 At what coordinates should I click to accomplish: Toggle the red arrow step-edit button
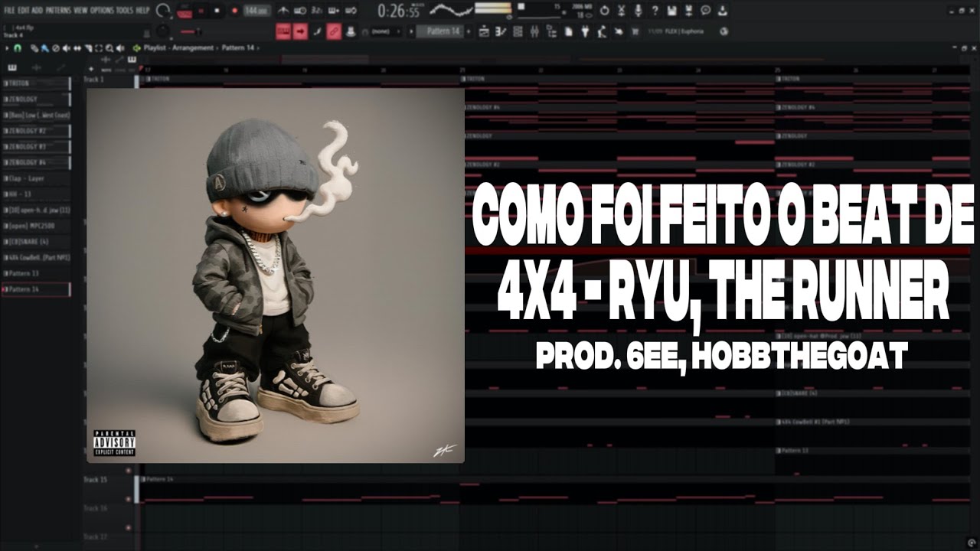tap(300, 31)
